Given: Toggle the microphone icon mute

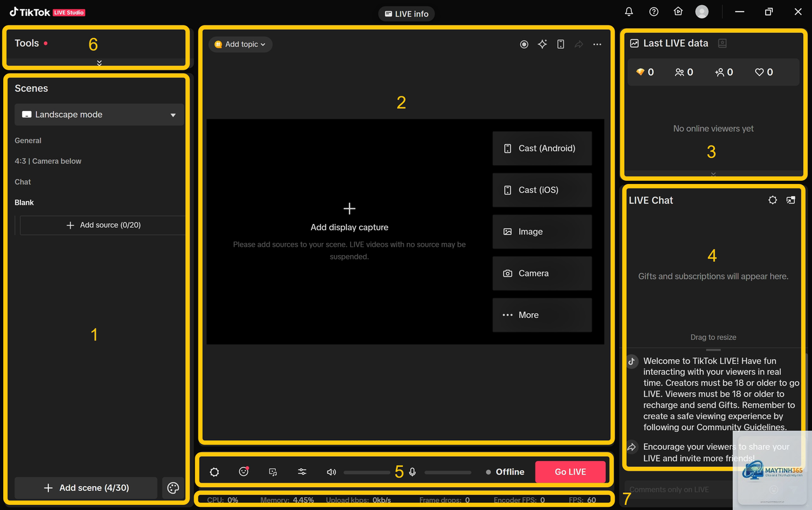Looking at the screenshot, I should pos(412,472).
